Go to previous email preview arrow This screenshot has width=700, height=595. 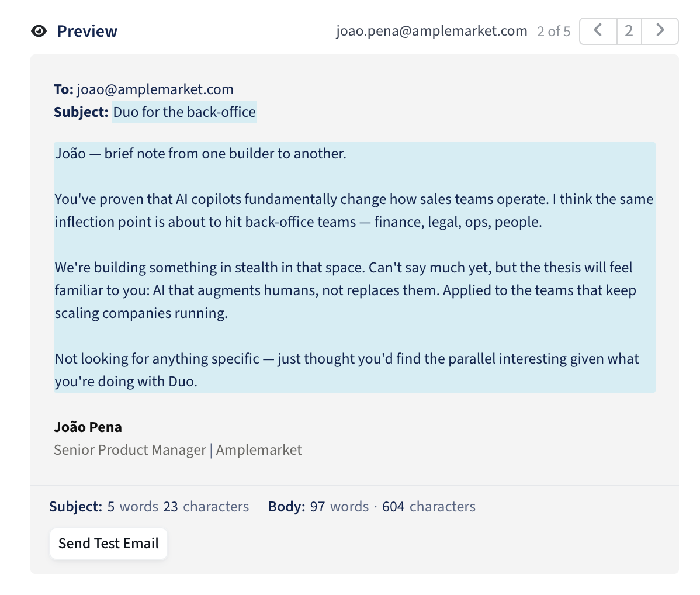pyautogui.click(x=598, y=31)
